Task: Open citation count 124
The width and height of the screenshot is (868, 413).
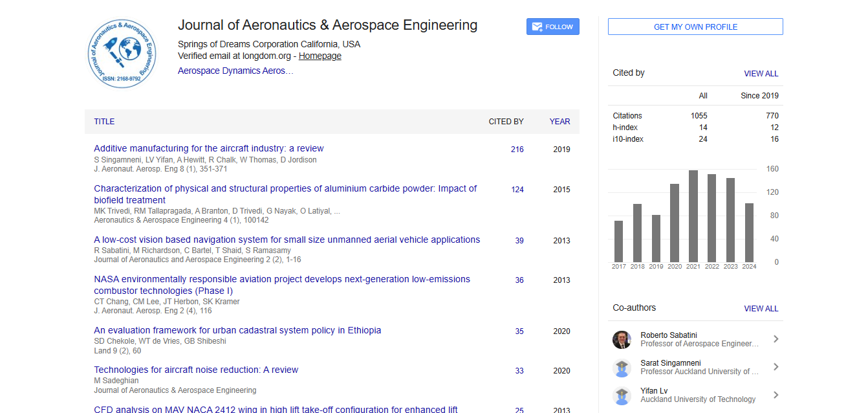Action: [x=517, y=190]
